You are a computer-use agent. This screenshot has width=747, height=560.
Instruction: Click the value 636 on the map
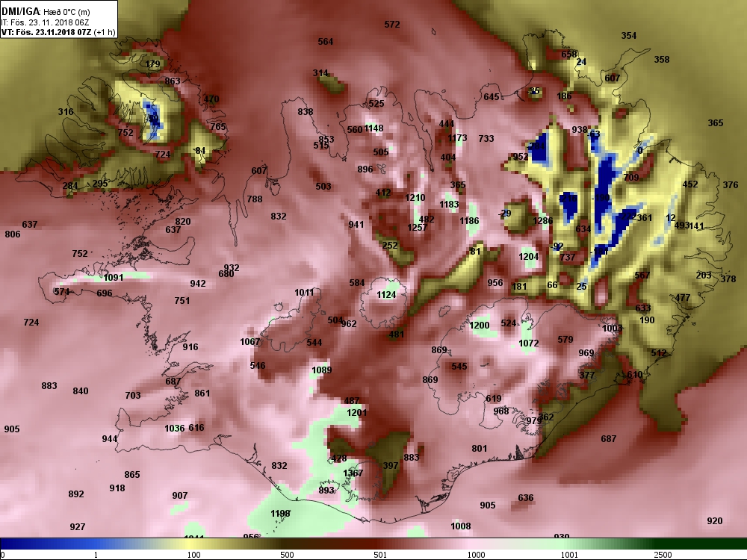tap(525, 498)
